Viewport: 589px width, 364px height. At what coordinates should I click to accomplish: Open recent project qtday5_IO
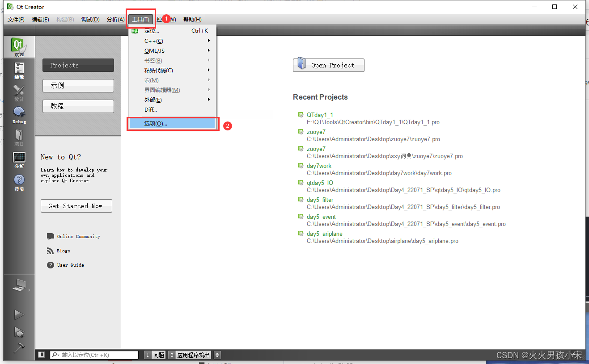[x=320, y=183]
